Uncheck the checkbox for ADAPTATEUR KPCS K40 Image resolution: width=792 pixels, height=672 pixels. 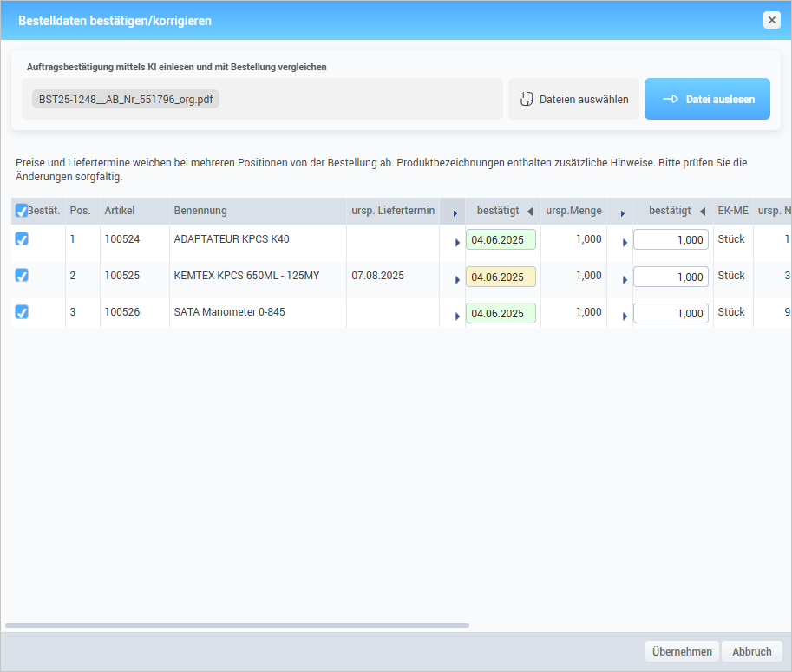[x=22, y=239]
